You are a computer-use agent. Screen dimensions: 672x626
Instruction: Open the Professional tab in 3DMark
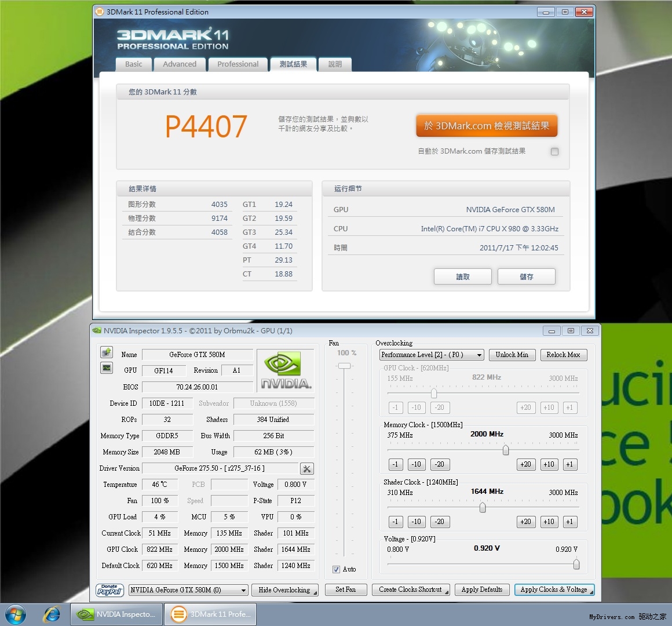tap(238, 64)
